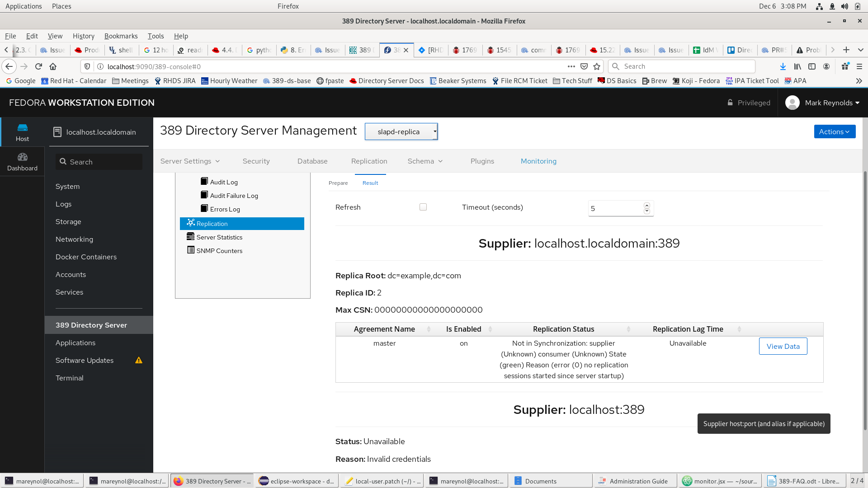Open system volume icon in top bar
868x488 pixels.
tap(844, 6)
